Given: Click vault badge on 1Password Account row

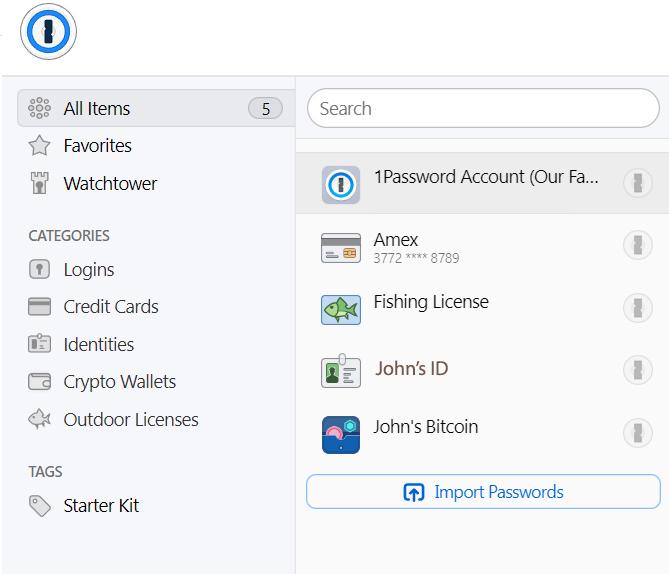Looking at the screenshot, I should pos(637,183).
